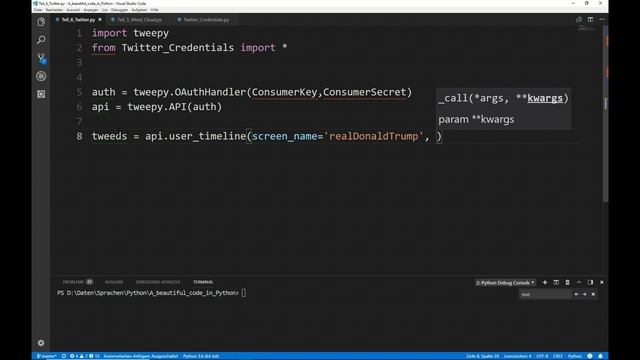Close the Teil_6_Twitter.py tab
The height and width of the screenshot is (360, 640).
point(100,20)
